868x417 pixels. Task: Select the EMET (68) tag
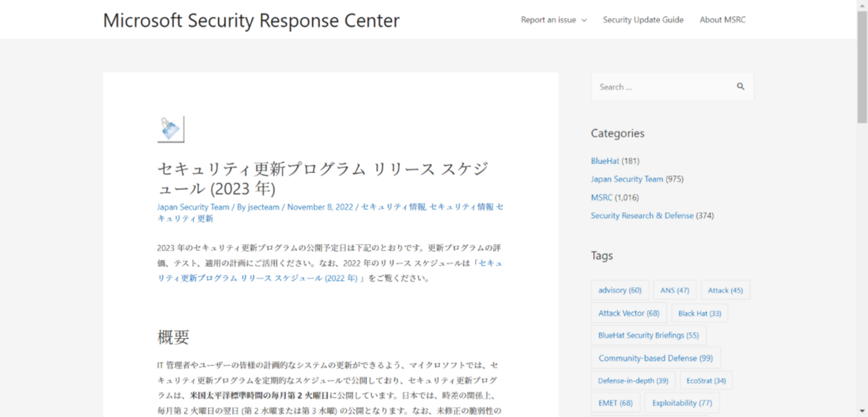616,403
